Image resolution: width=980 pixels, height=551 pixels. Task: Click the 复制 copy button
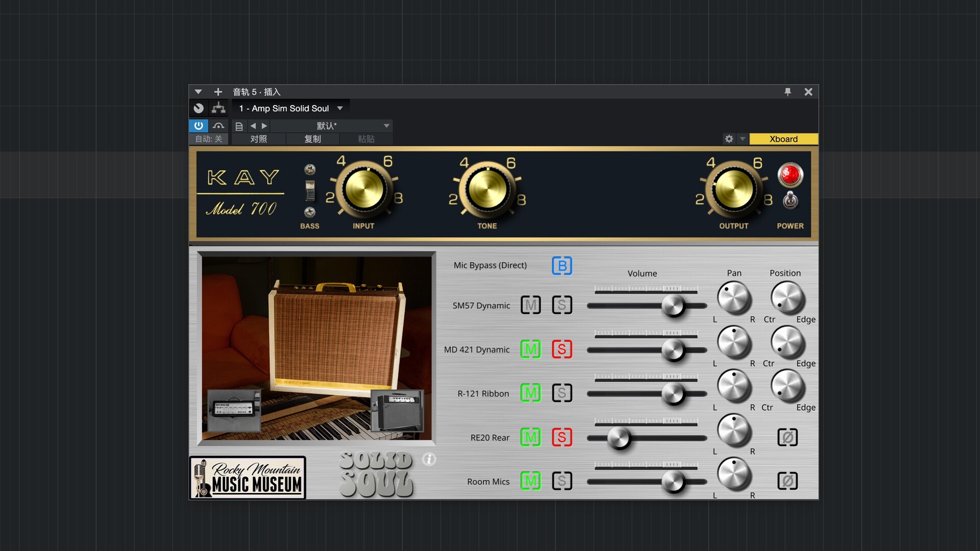[312, 139]
